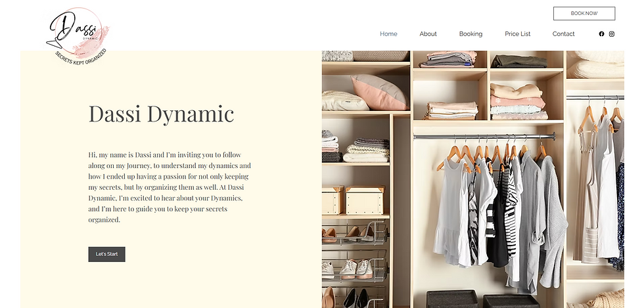Click the Secrets Kept Organized tagline
This screenshot has width=644, height=308.
coord(81,58)
